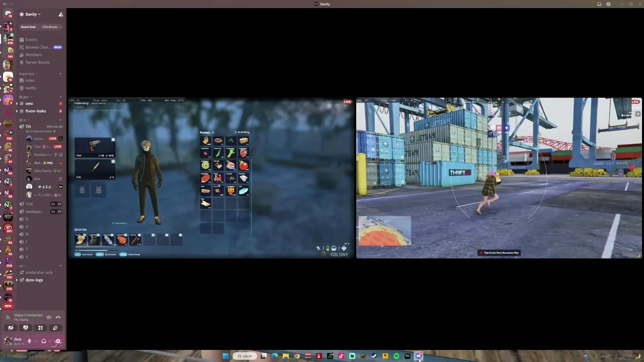This screenshot has width=644, height=362.
Task: Open File Explorer from the taskbar
Action: (286, 356)
